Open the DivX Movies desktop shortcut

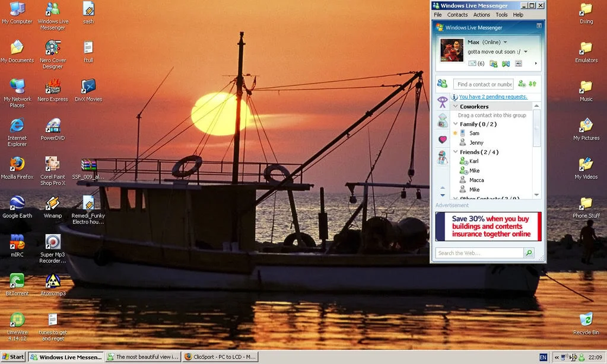[x=88, y=90]
